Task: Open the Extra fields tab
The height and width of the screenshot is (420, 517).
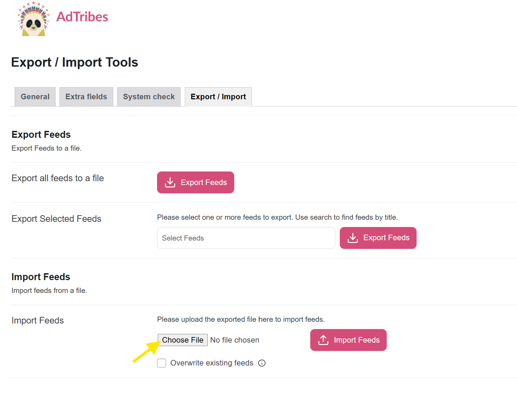Action: tap(86, 97)
